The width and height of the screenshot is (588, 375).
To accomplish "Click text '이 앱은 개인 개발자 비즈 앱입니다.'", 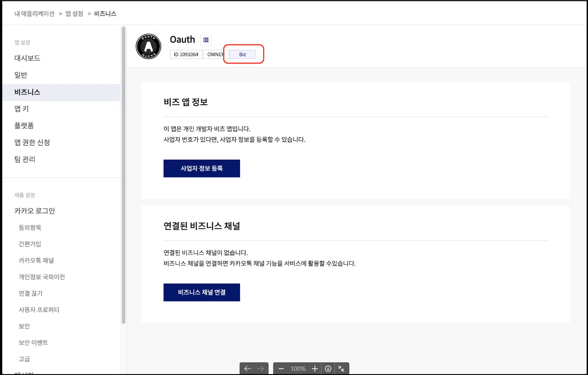I will (x=207, y=129).
